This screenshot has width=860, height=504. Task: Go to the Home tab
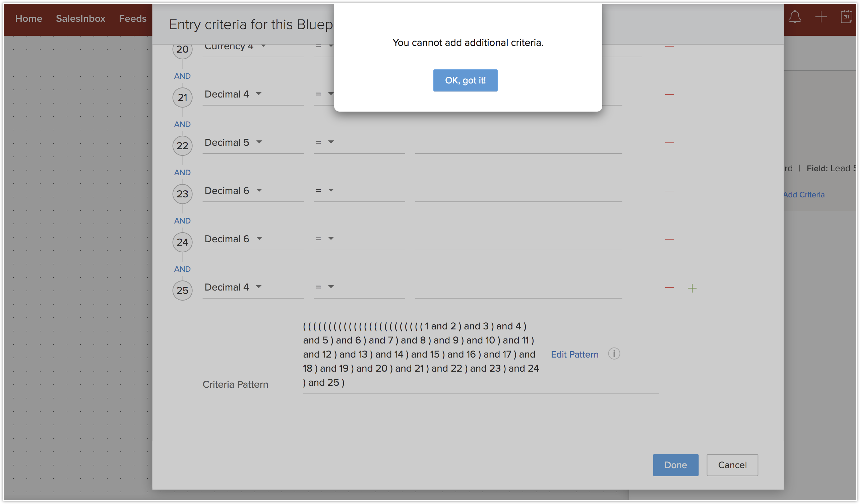point(29,18)
